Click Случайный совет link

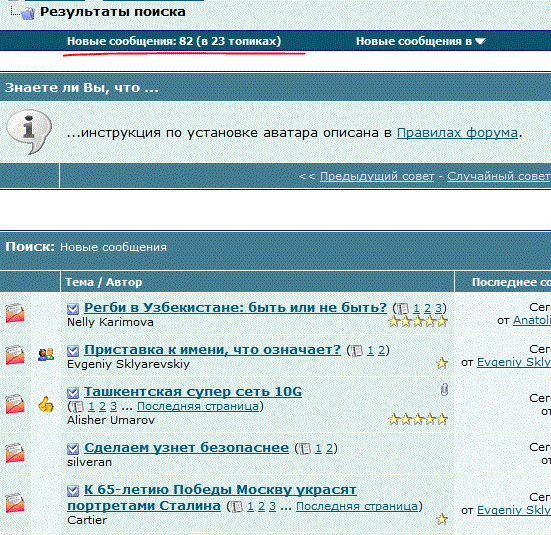click(499, 176)
